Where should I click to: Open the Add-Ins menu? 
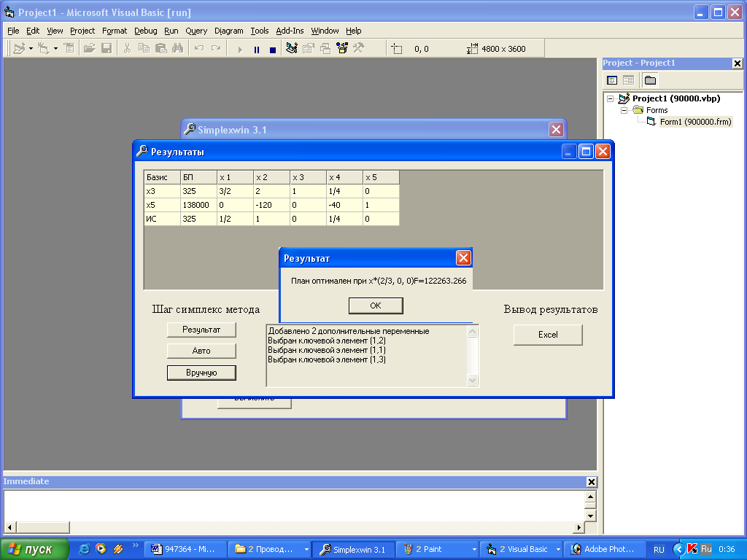(x=290, y=31)
